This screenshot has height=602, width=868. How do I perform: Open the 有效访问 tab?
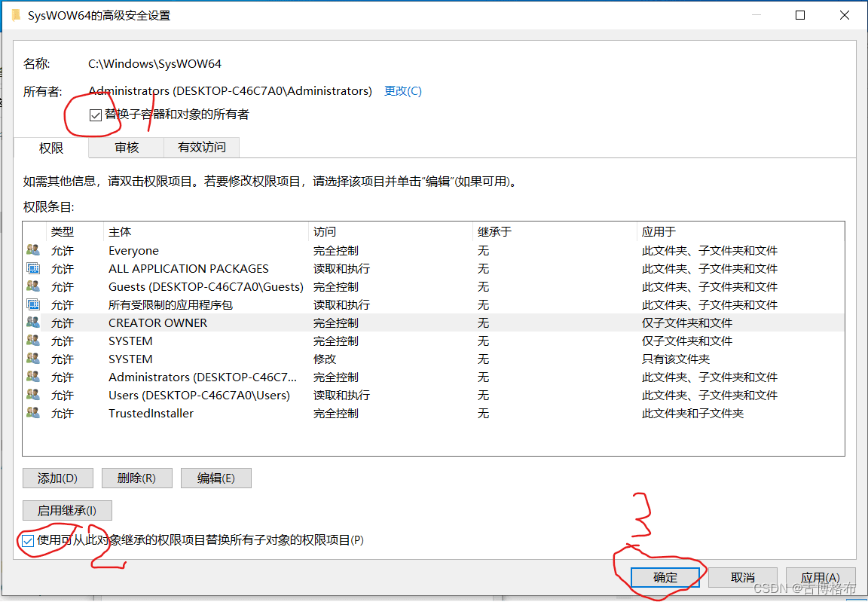coord(201,148)
